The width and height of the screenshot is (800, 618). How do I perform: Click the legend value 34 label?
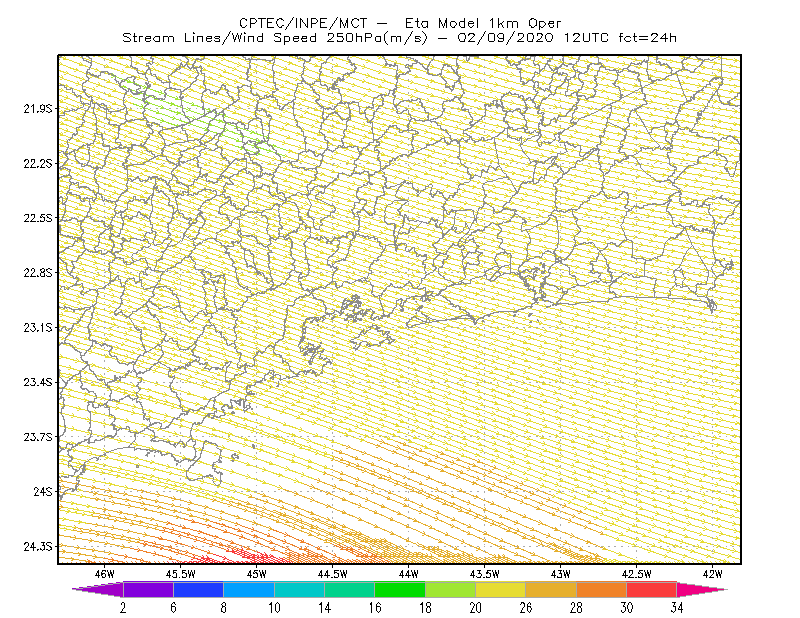pos(677,608)
